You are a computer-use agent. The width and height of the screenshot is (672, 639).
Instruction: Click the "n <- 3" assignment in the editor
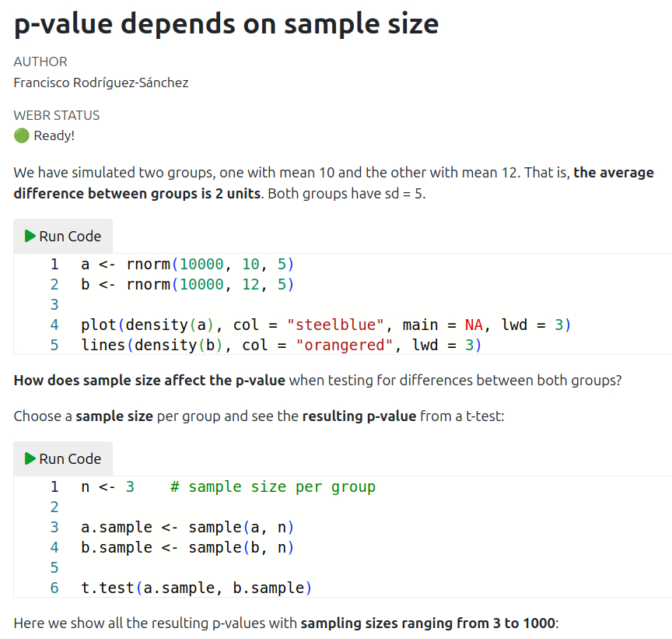tap(107, 487)
